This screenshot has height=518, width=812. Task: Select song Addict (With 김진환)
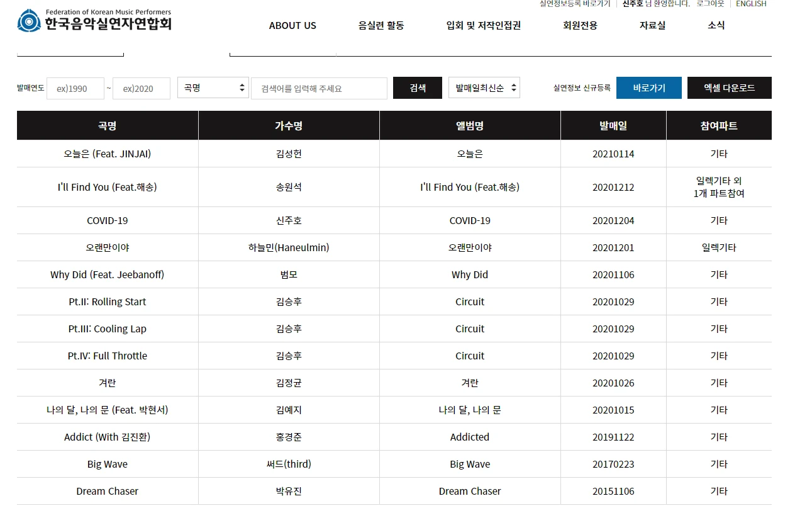coord(108,437)
